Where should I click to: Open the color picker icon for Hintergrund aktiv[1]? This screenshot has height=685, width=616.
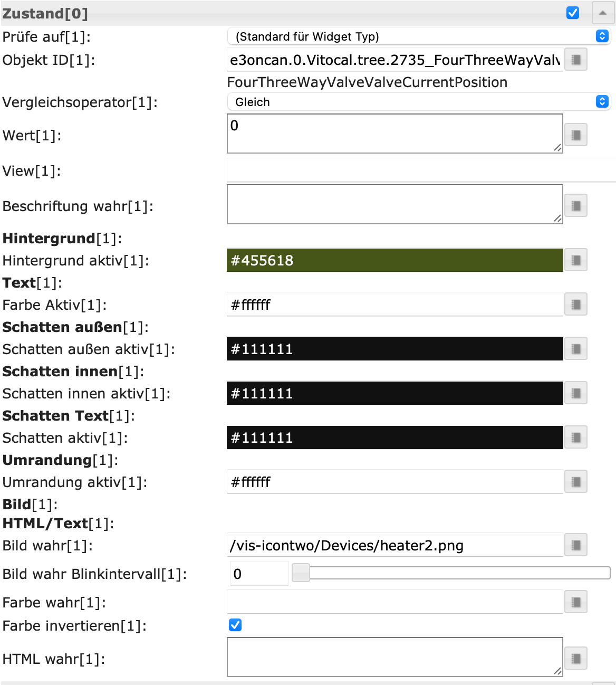pos(576,260)
